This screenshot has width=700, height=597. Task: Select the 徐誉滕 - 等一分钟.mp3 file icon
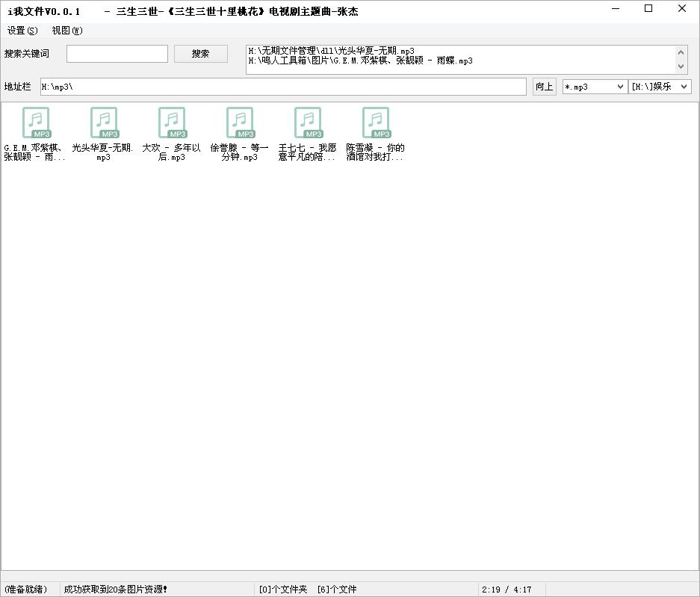tap(240, 123)
